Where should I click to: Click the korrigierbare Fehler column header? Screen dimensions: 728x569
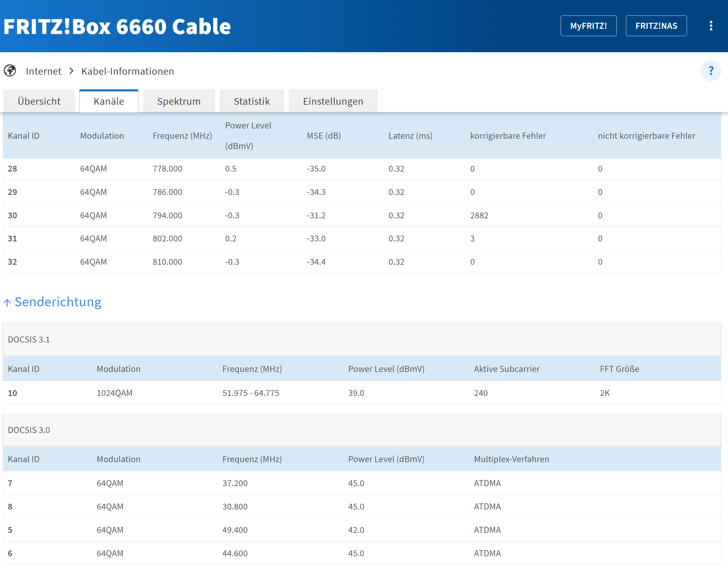[508, 136]
